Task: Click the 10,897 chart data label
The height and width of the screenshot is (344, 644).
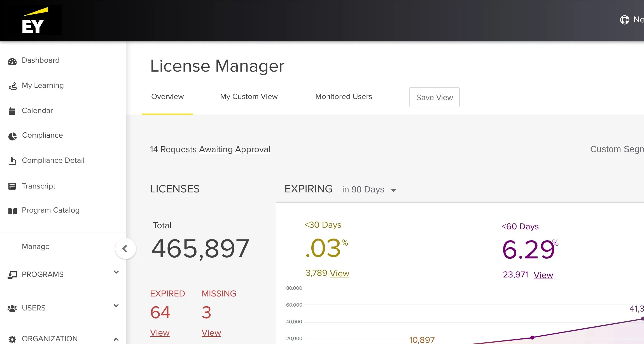Action: pyautogui.click(x=422, y=340)
